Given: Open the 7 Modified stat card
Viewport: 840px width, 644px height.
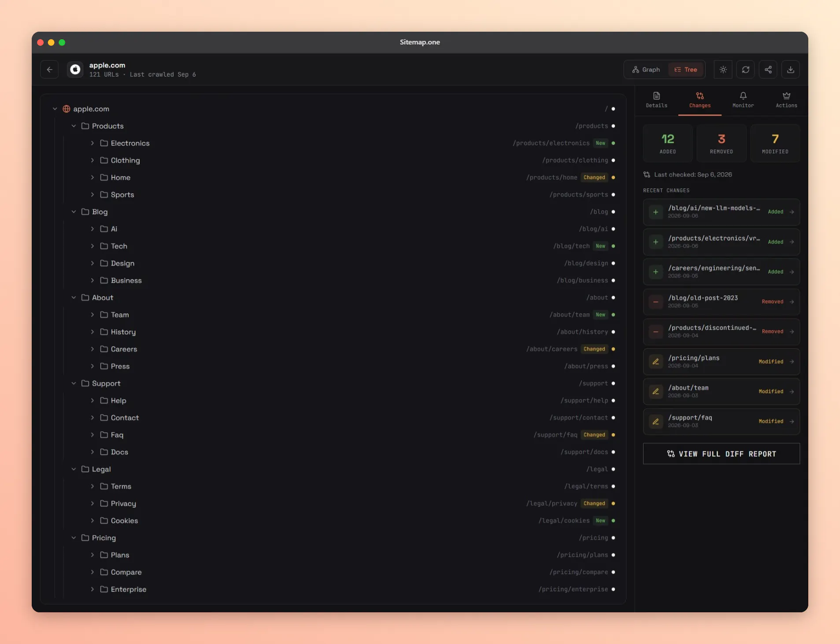Looking at the screenshot, I should (x=775, y=144).
